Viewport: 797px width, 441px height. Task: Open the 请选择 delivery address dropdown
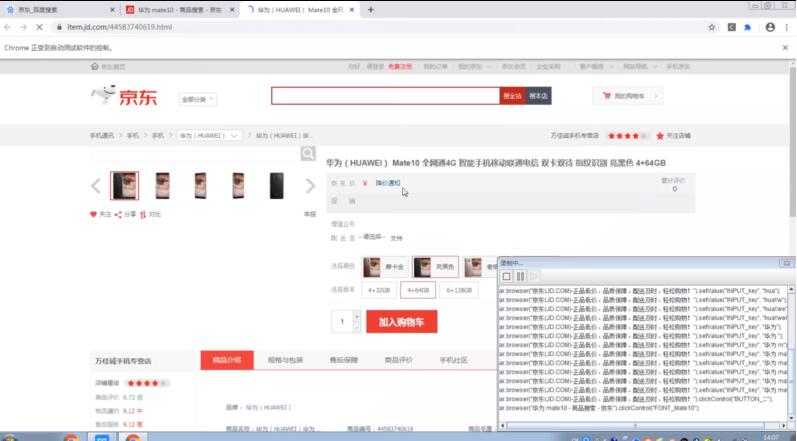click(x=372, y=237)
